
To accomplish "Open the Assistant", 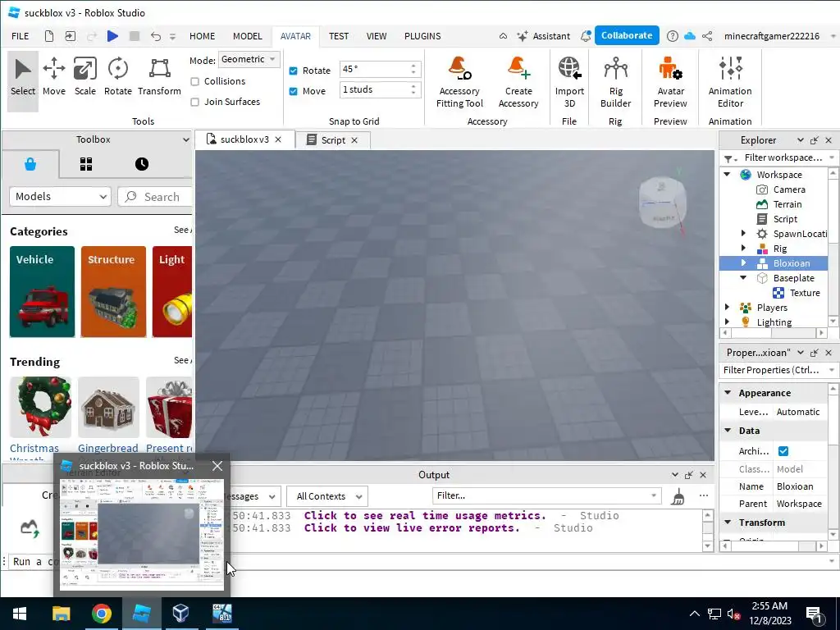I will 544,36.
